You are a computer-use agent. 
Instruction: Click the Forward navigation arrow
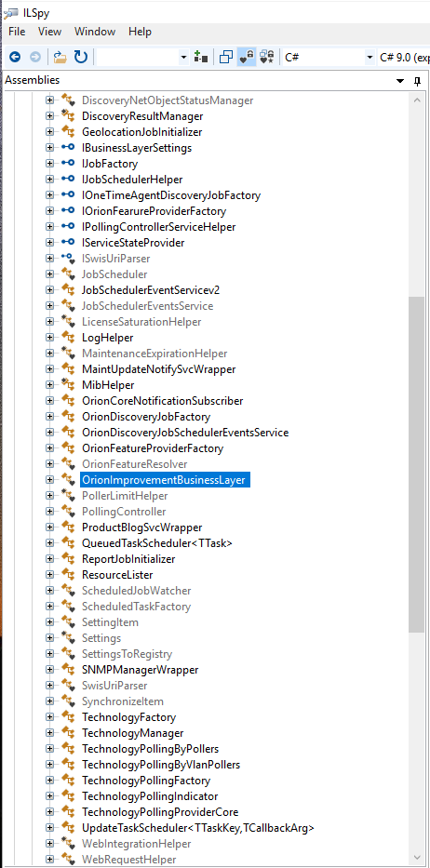(35, 57)
